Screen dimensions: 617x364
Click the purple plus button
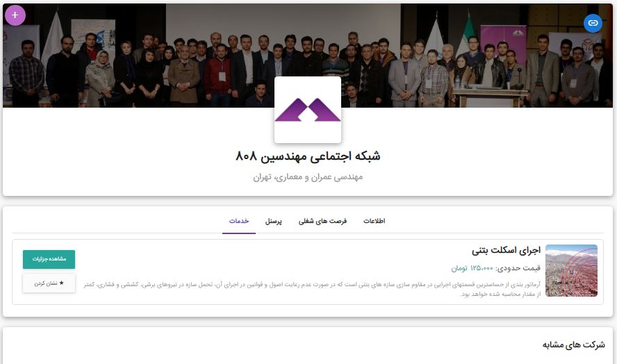pyautogui.click(x=15, y=15)
